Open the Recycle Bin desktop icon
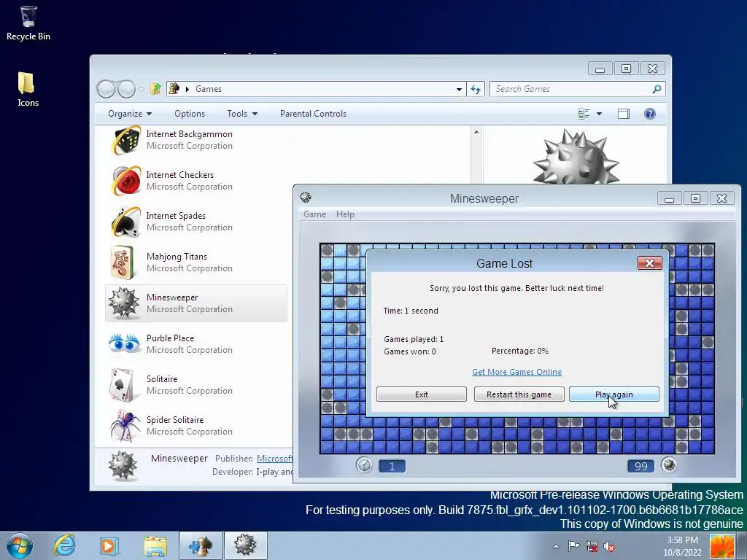Screen dimensions: 747x560 (x=28, y=23)
